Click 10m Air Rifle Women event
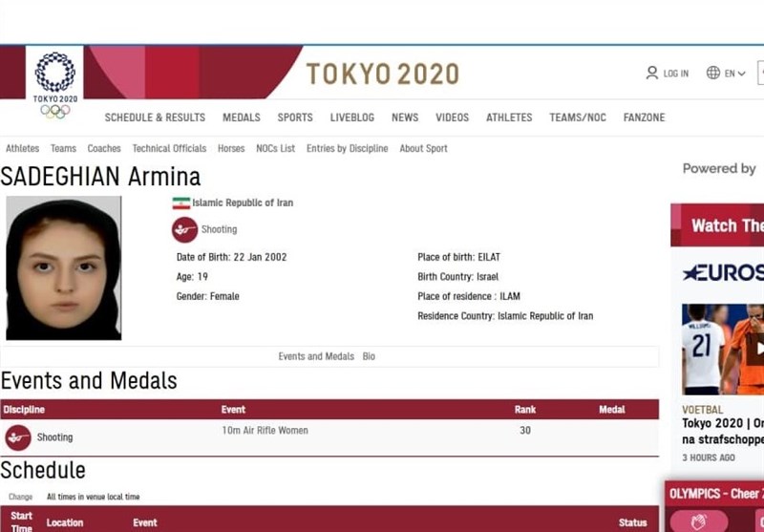The height and width of the screenshot is (532, 764). [x=265, y=430]
